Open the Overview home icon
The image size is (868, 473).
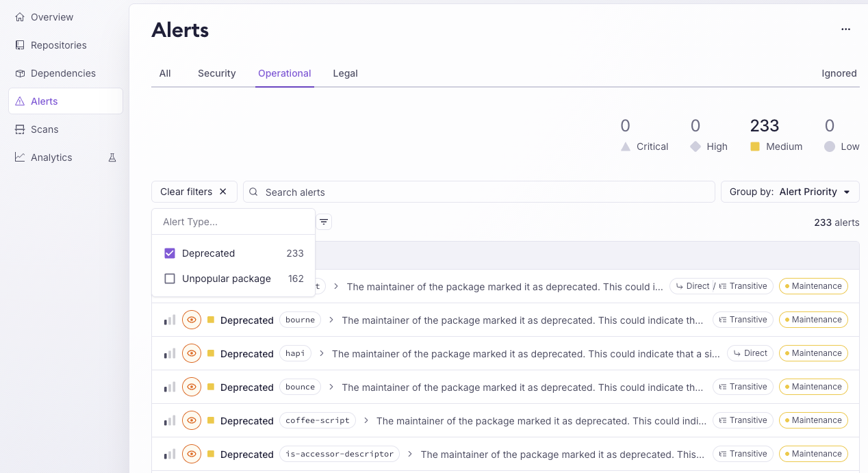[20, 17]
